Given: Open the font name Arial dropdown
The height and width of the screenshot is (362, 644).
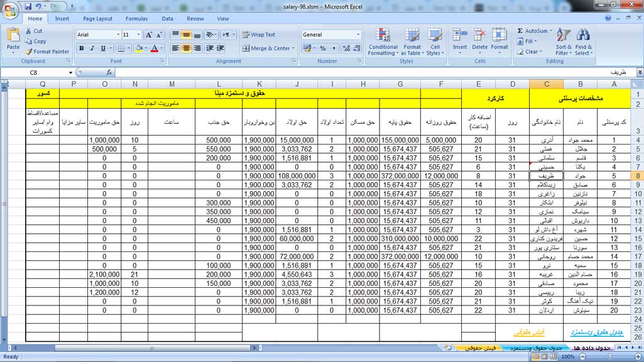Looking at the screenshot, I should coord(117,35).
